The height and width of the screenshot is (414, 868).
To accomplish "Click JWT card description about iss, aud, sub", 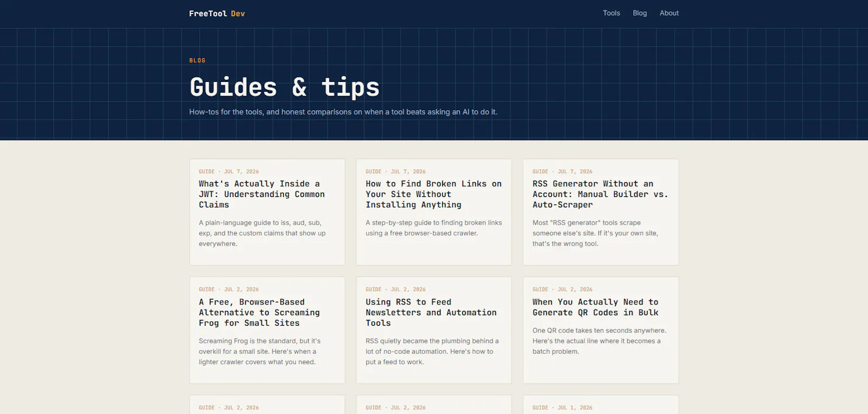I will click(262, 233).
